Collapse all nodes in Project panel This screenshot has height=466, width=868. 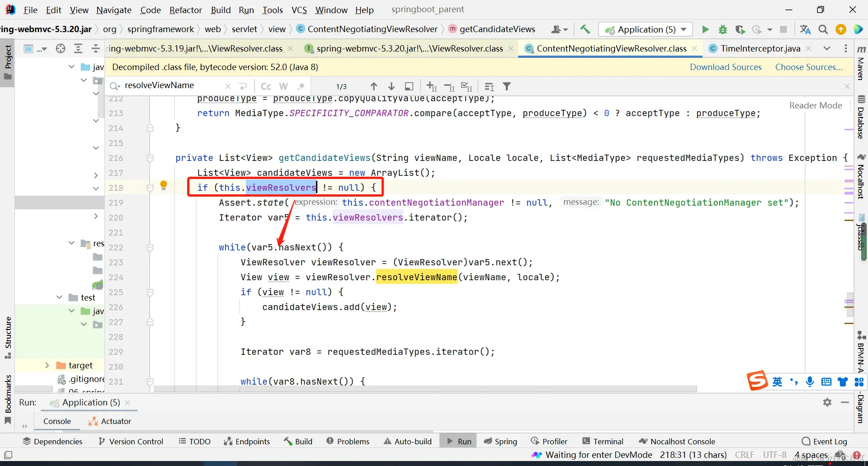click(x=95, y=48)
